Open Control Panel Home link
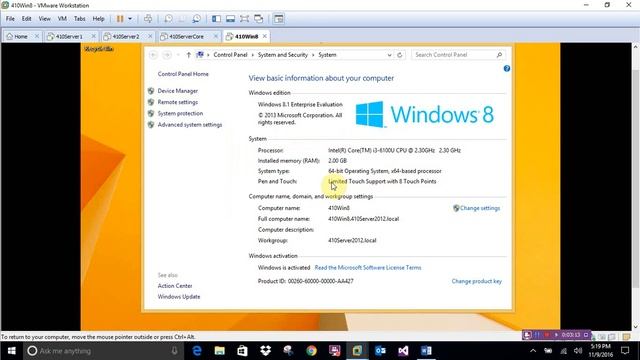The width and height of the screenshot is (640, 360). (x=183, y=74)
